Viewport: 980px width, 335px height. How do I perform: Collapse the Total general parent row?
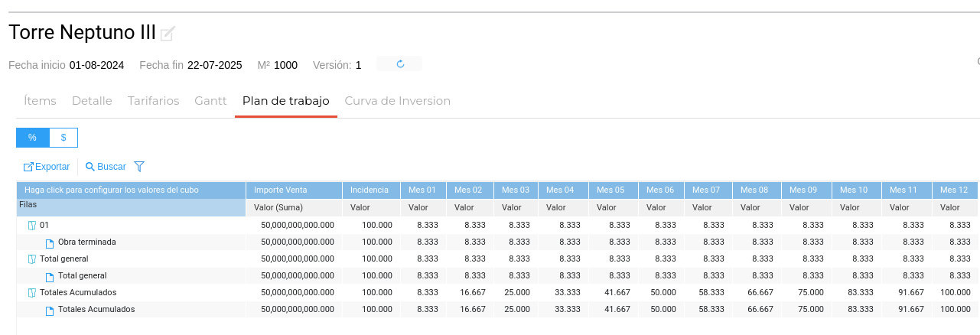pos(32,259)
